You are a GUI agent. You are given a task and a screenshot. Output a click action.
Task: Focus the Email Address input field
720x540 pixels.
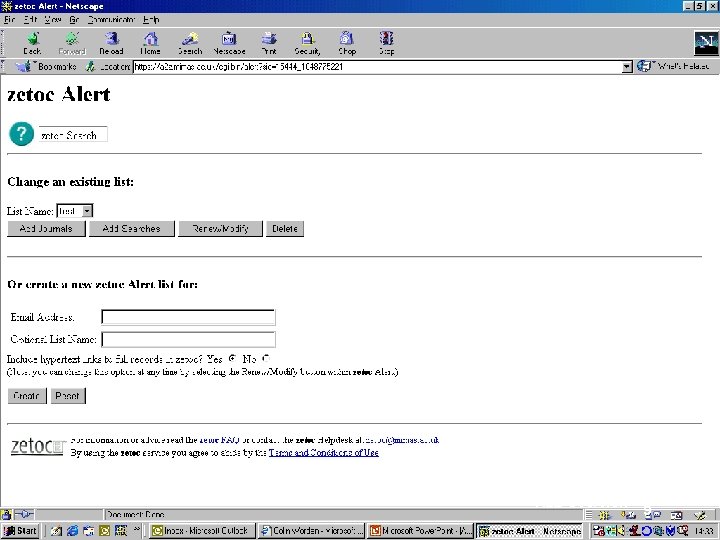(x=188, y=317)
